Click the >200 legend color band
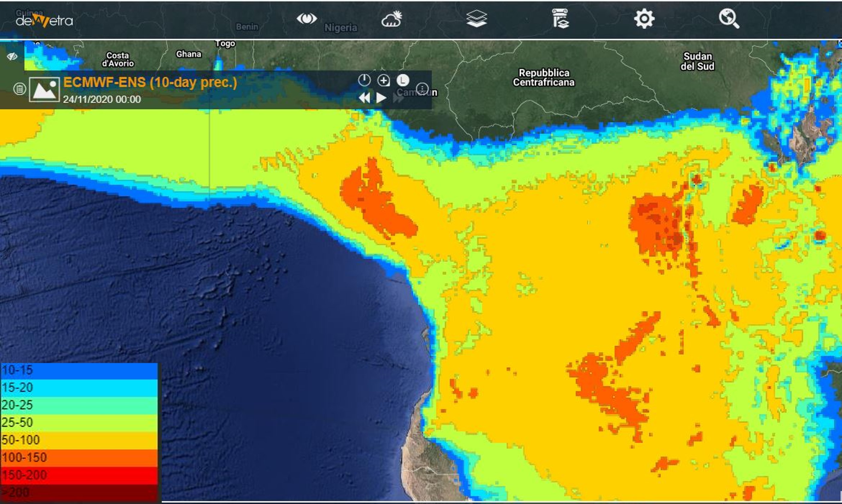 click(79, 493)
